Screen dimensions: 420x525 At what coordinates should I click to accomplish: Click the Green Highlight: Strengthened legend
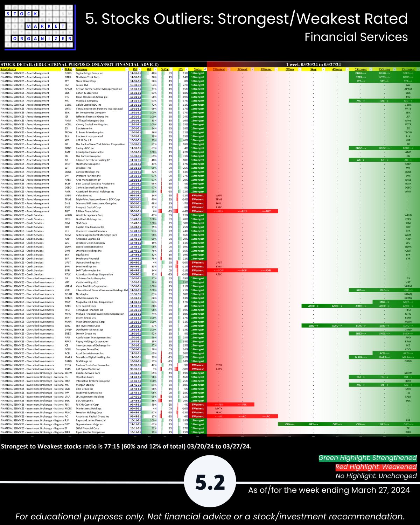(x=367, y=458)
